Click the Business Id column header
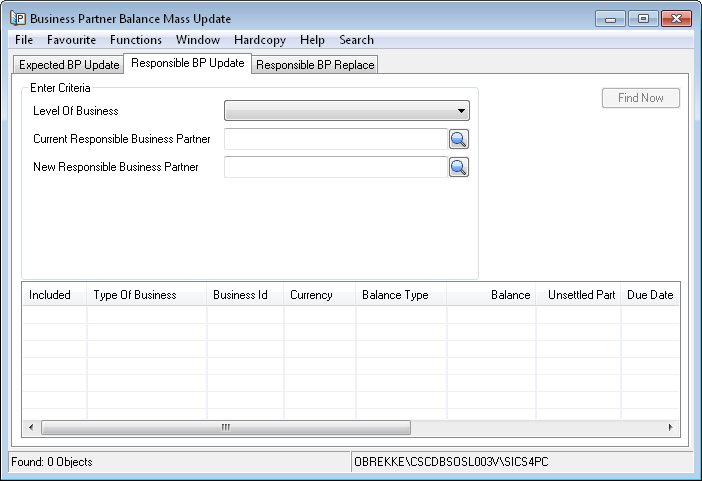This screenshot has height=481, width=702. (x=245, y=295)
